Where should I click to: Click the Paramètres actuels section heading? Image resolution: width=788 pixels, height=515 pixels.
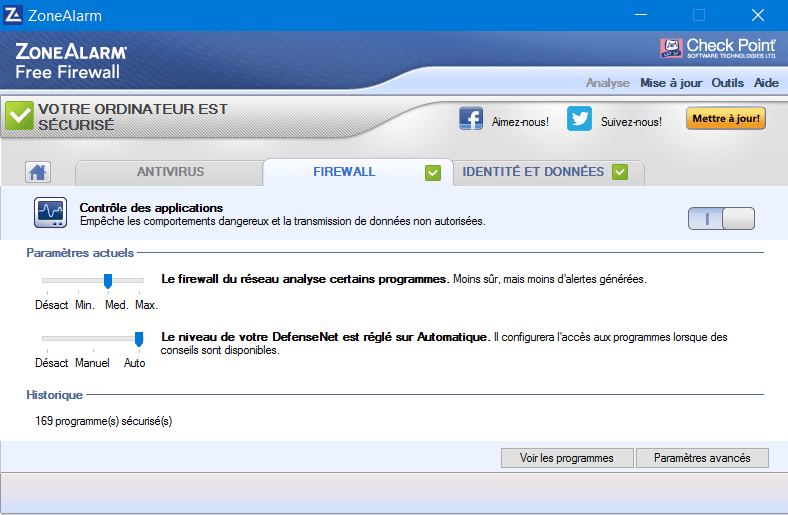point(80,253)
